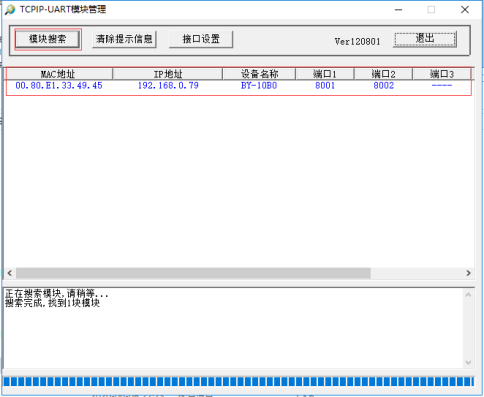Click the TCPIP-UART app icon in title bar
Screen dimensions: 484x397
tap(10, 9)
